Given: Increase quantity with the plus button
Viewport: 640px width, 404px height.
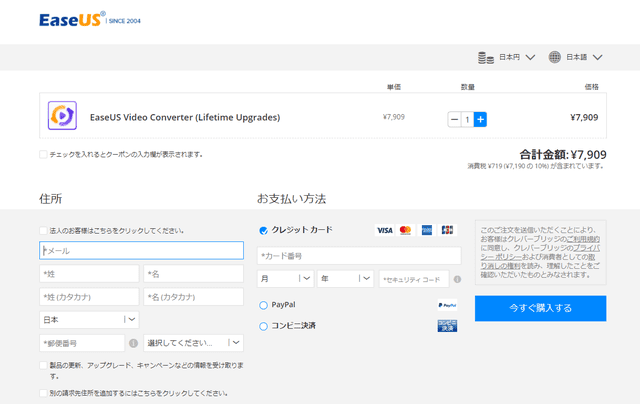Looking at the screenshot, I should [x=480, y=120].
